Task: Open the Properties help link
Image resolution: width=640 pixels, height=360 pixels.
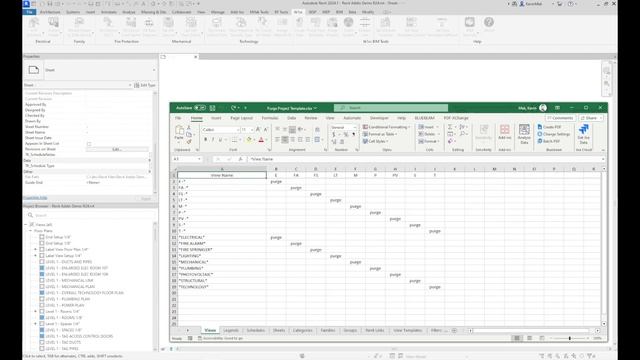Action: point(35,198)
